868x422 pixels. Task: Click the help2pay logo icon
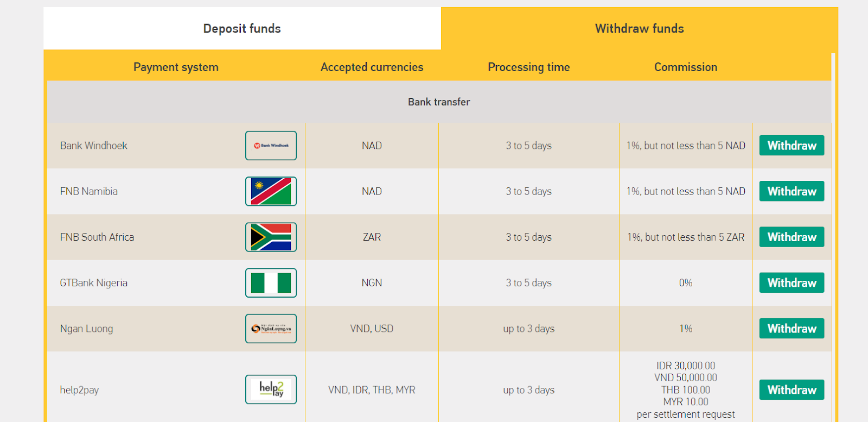click(271, 389)
